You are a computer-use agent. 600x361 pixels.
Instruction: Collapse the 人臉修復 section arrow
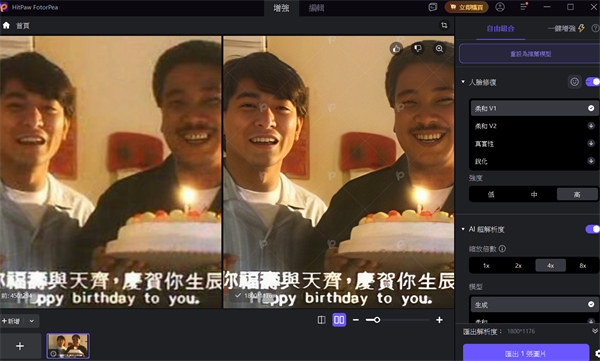(463, 82)
